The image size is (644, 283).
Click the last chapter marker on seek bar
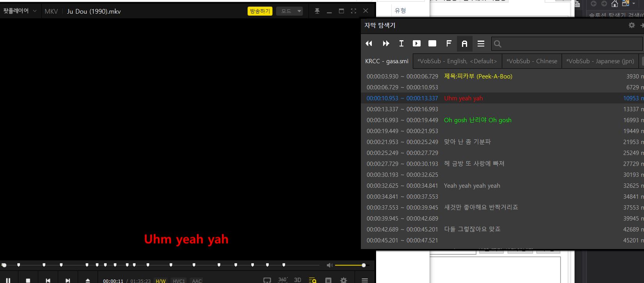click(x=284, y=265)
